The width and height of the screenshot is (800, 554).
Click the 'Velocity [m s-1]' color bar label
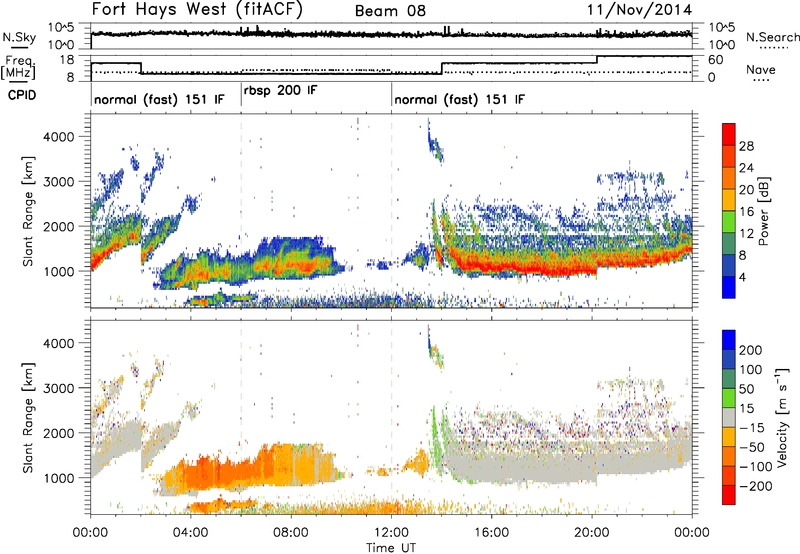782,417
